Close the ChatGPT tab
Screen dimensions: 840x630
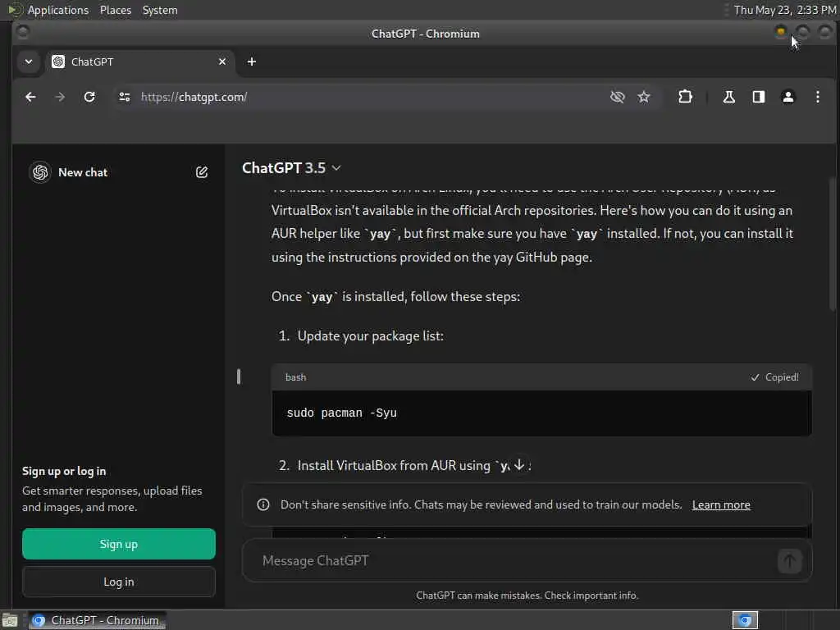(222, 62)
